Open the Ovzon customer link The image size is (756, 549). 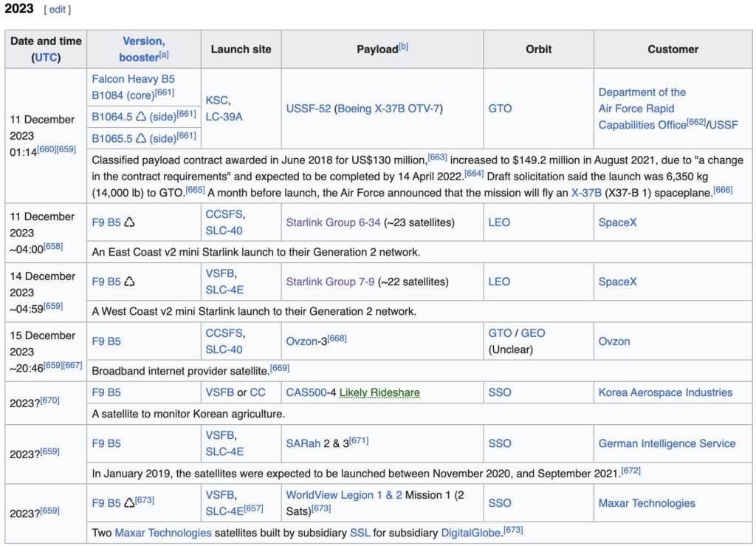tap(614, 341)
